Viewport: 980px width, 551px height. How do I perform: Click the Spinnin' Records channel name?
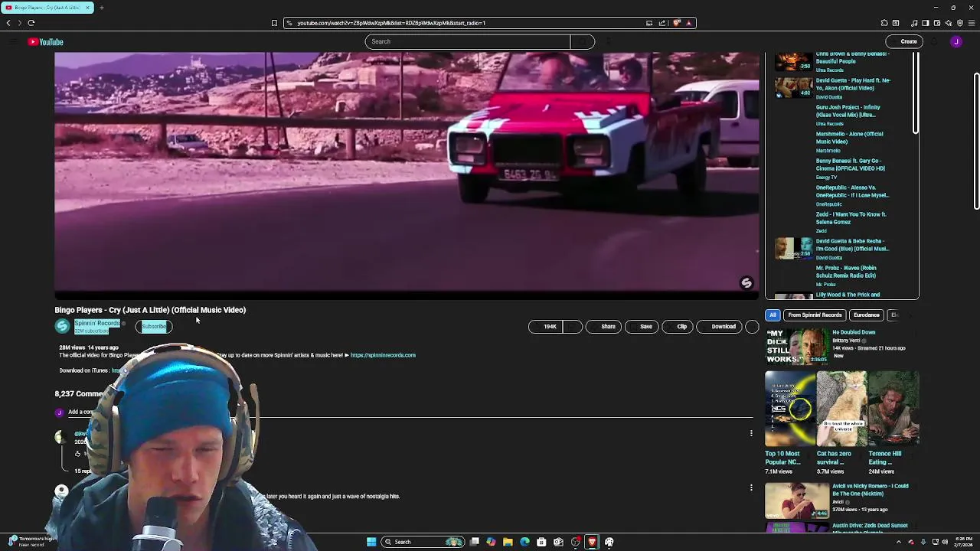point(97,324)
